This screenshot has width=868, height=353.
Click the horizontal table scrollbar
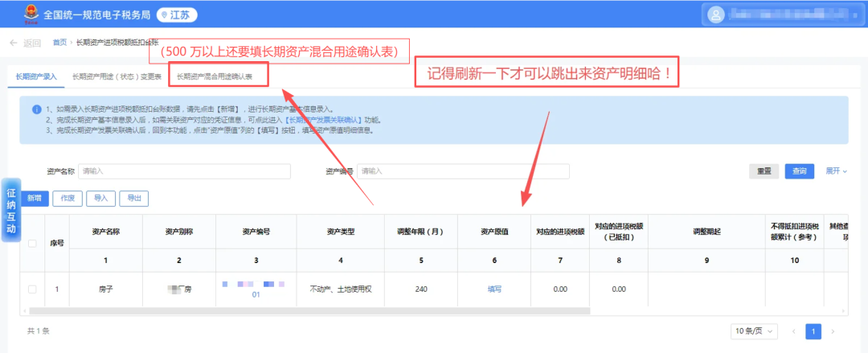click(310, 311)
